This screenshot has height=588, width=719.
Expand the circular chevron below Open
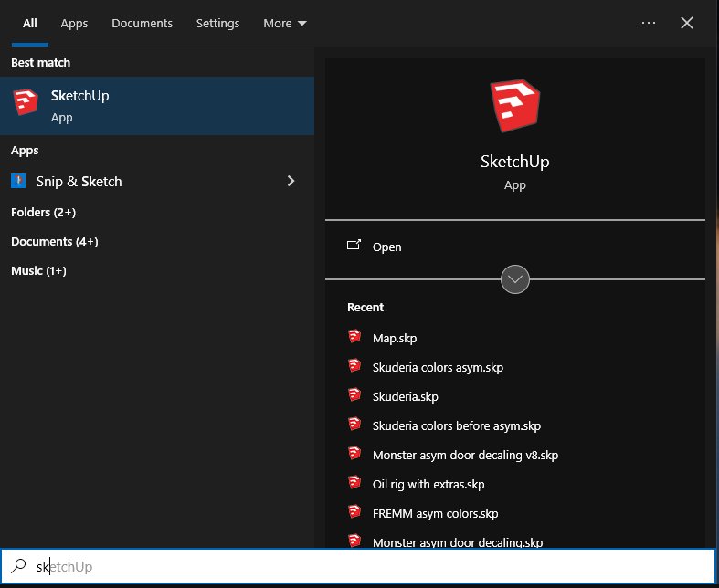tap(515, 279)
